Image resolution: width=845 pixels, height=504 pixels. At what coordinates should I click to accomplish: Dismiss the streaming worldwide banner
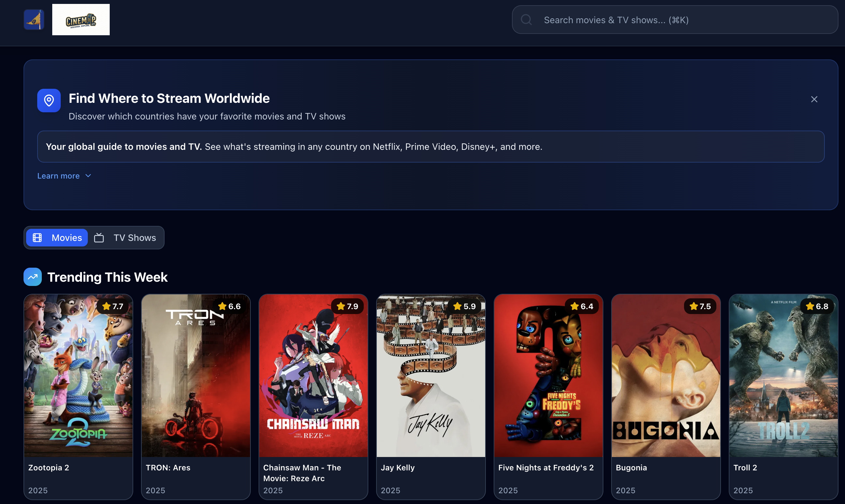tap(814, 99)
